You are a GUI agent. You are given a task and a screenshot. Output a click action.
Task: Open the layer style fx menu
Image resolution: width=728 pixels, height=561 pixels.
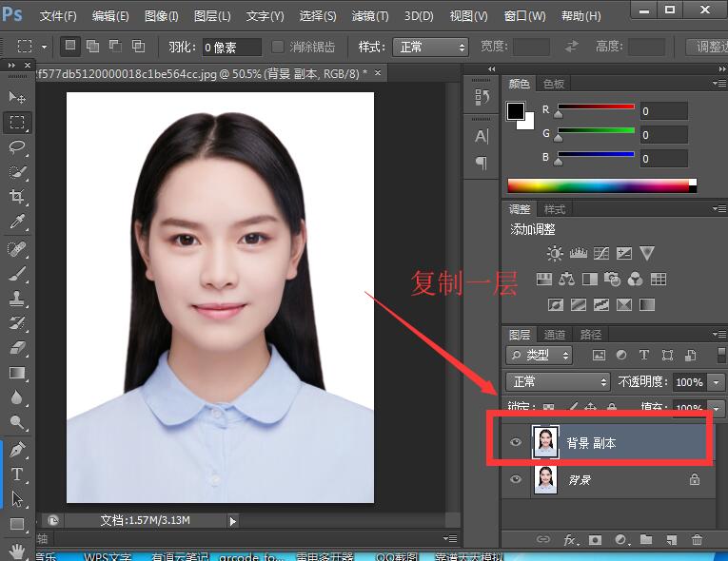(x=571, y=540)
